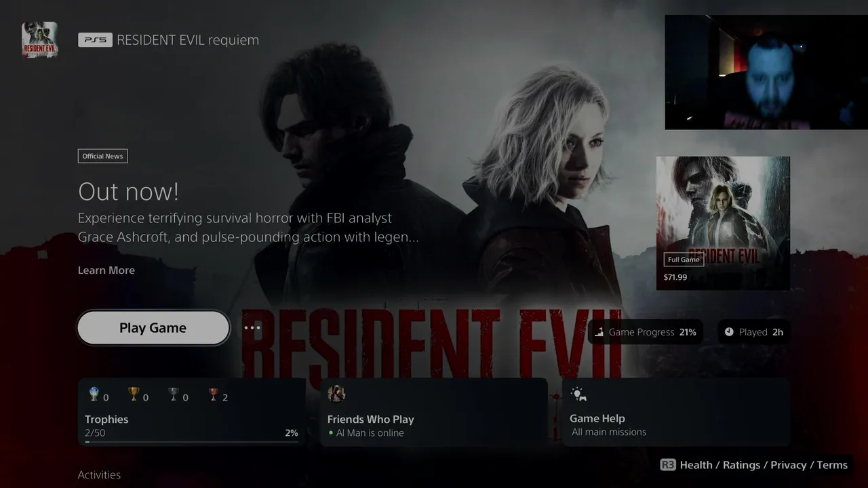Screen dimensions: 868x488
Task: Select the silver trophy icon
Action: tap(174, 394)
